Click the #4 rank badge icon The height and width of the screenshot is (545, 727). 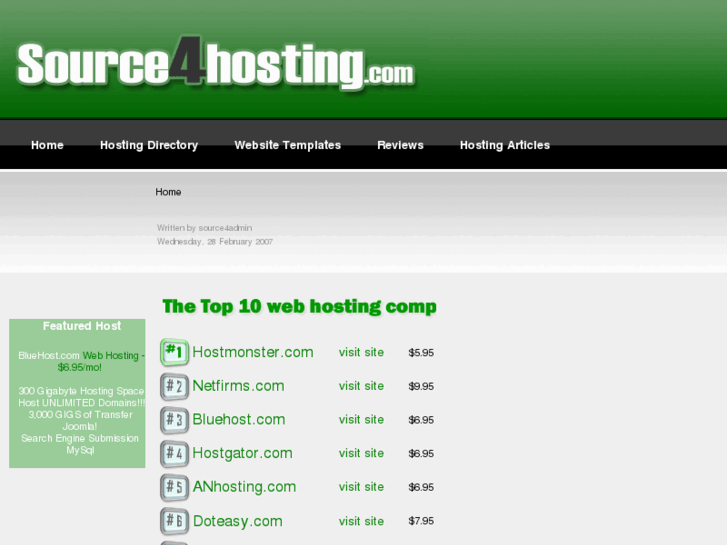(174, 453)
